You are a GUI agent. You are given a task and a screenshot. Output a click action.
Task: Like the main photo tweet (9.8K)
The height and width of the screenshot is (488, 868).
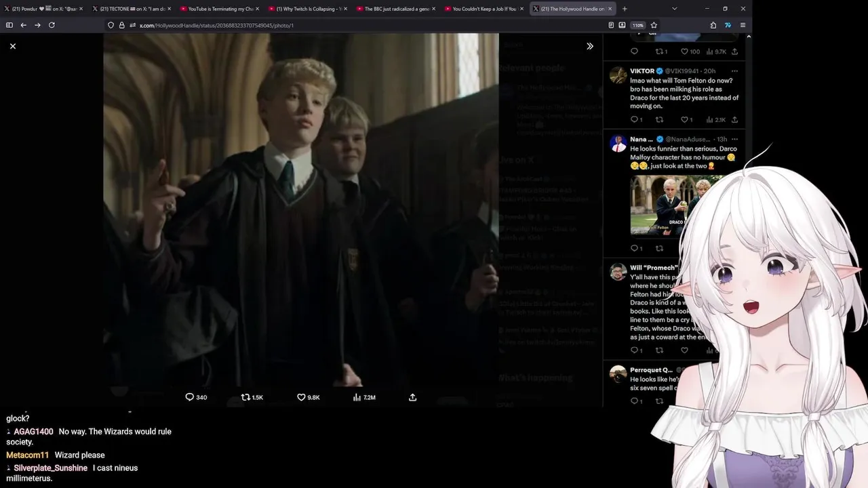(x=309, y=397)
